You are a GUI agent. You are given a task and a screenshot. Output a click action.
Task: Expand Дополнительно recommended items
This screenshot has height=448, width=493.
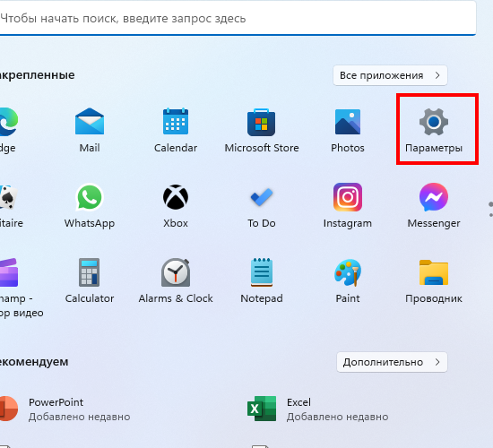(x=392, y=362)
